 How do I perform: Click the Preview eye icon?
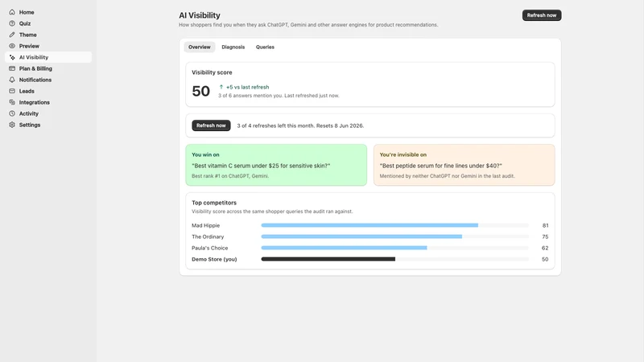point(12,46)
